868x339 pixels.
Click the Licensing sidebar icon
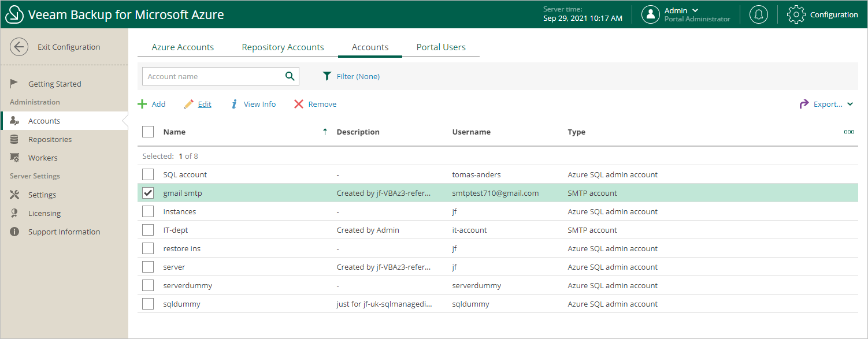click(x=14, y=213)
